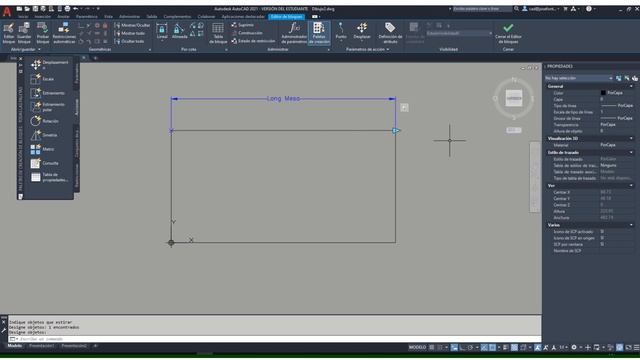Click the ViewCube top face
This screenshot has width=640, height=360.
[x=513, y=98]
